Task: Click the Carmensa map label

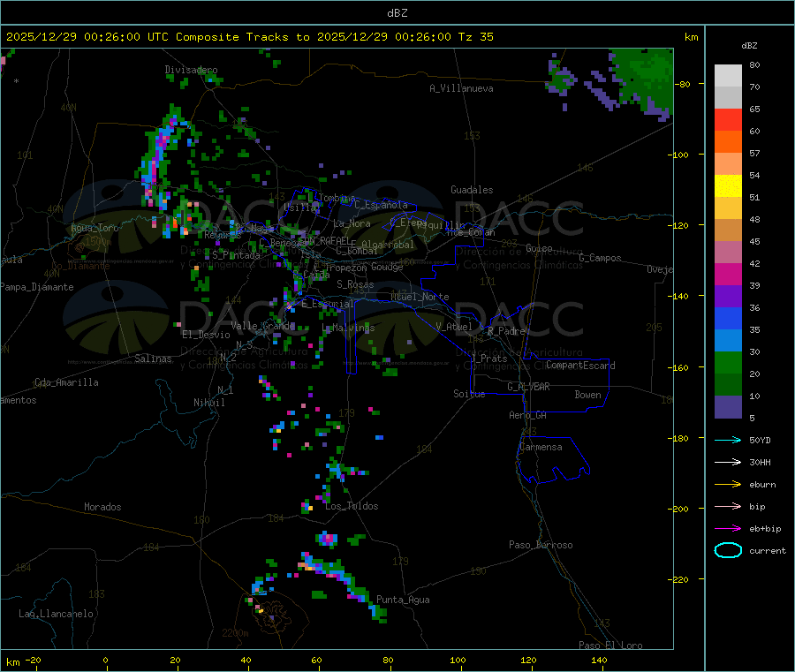Action: (x=541, y=447)
